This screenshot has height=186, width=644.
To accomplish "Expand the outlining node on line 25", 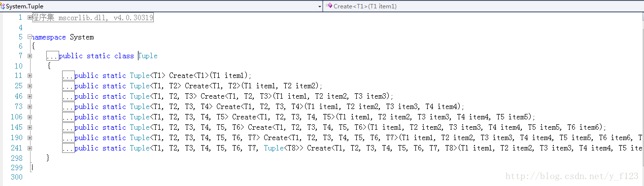I will click(x=30, y=86).
